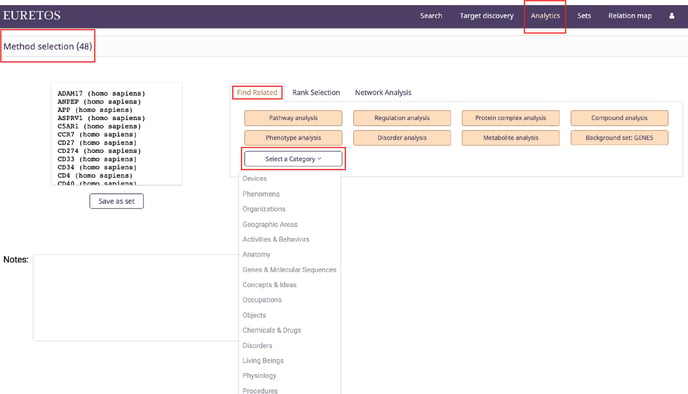Choose Procedures category
The width and height of the screenshot is (688, 394).
coord(260,390)
